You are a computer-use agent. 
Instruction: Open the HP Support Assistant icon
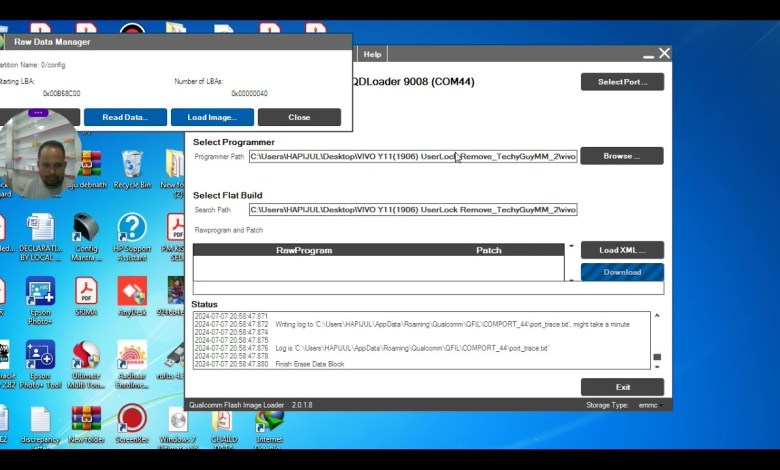(131, 229)
